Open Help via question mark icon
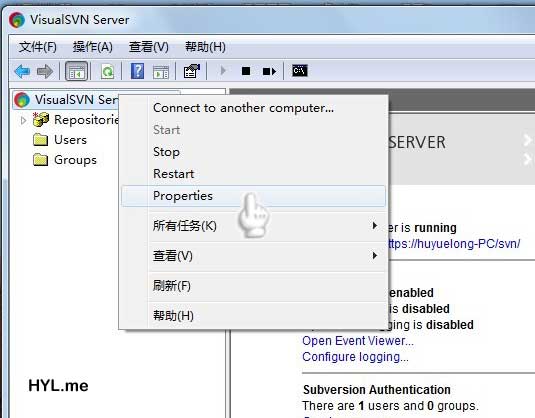 (x=137, y=71)
